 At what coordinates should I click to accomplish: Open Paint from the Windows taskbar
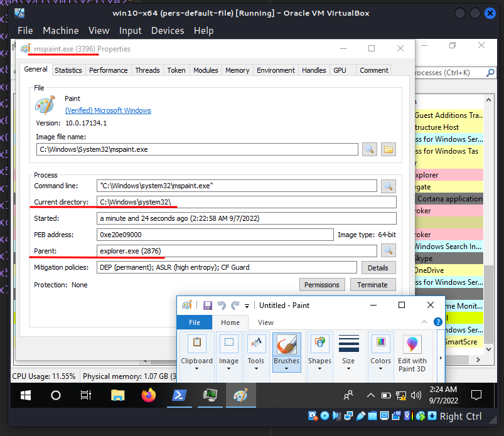tap(241, 395)
